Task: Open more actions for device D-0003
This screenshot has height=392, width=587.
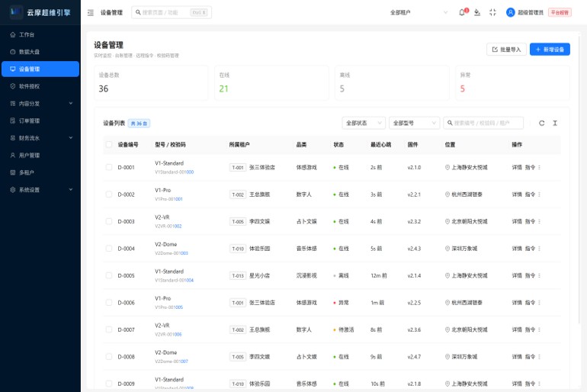Action: (539, 222)
